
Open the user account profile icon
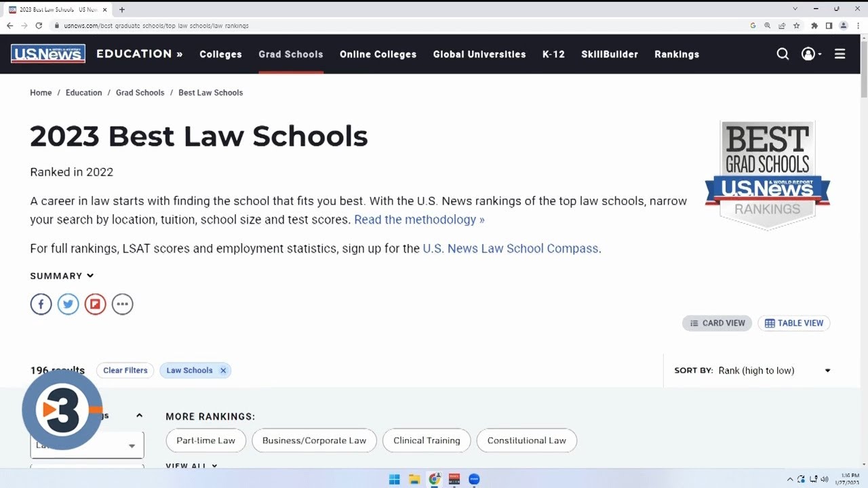pos(808,54)
